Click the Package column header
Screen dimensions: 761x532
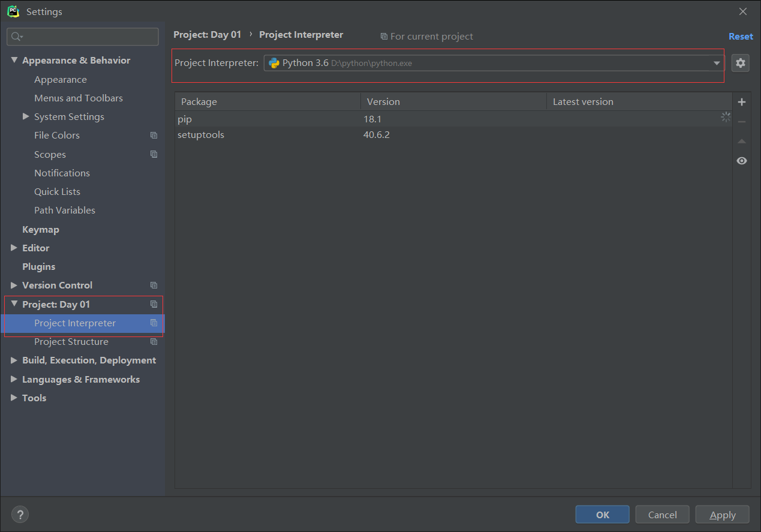[x=268, y=101]
